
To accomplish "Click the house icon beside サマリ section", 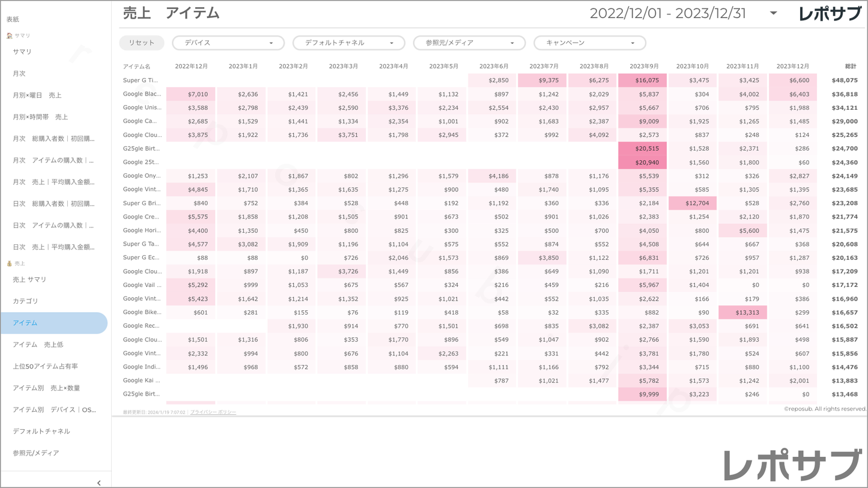I will click(x=9, y=36).
